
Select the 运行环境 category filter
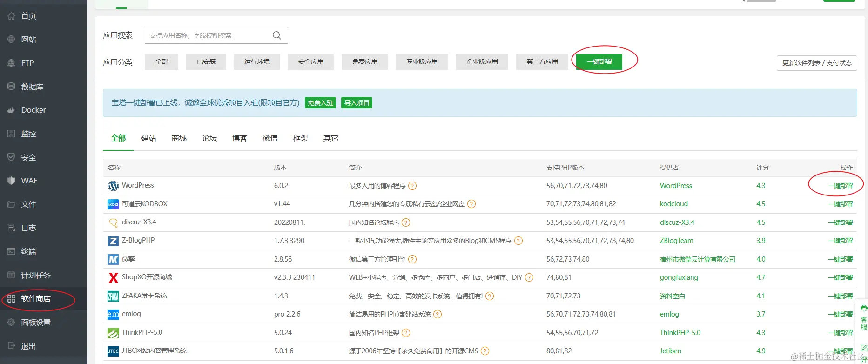click(x=257, y=61)
